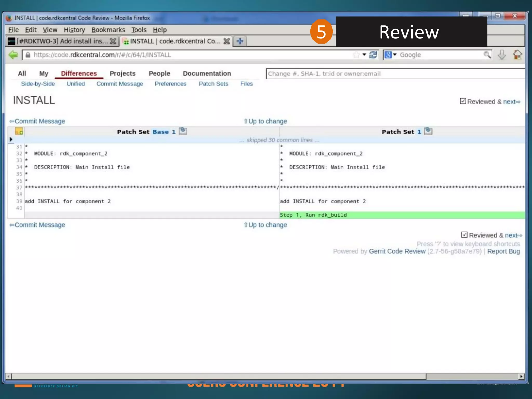Click the Gerrit change search field

click(395, 74)
